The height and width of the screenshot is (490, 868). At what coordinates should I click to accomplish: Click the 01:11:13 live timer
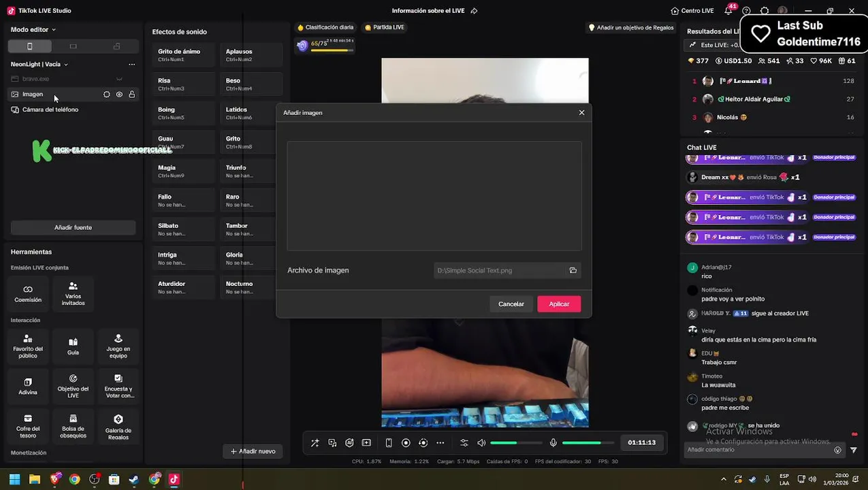coord(641,442)
